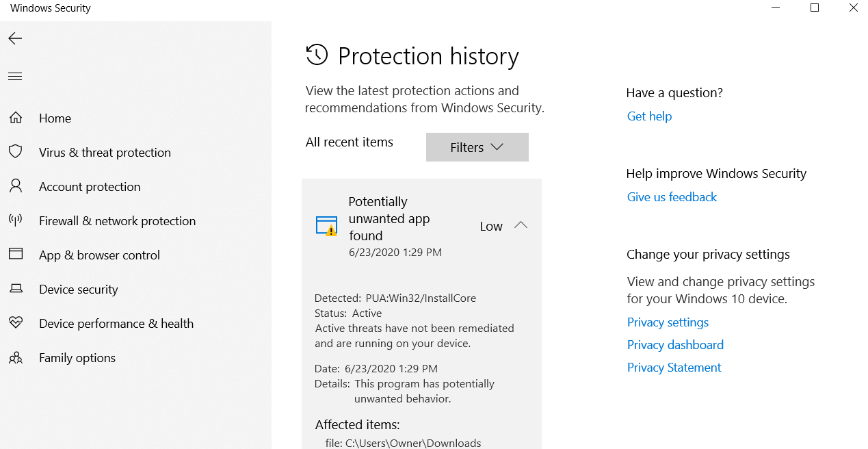The image size is (868, 449).
Task: Open the Filters dropdown
Action: pyautogui.click(x=477, y=147)
